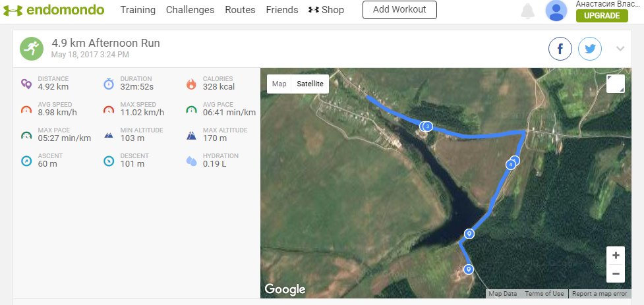Open the Training menu
The height and width of the screenshot is (305, 644).
[138, 10]
